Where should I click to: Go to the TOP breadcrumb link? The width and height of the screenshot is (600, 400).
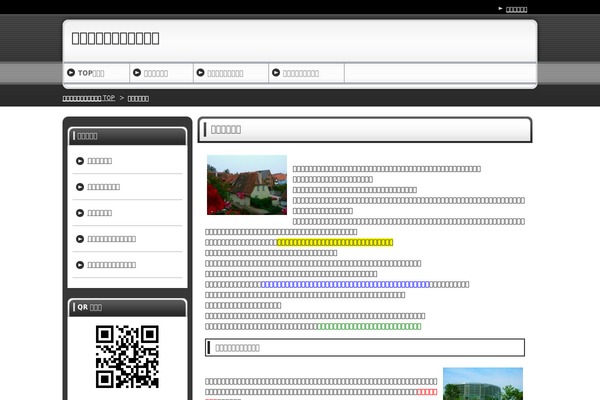click(89, 98)
